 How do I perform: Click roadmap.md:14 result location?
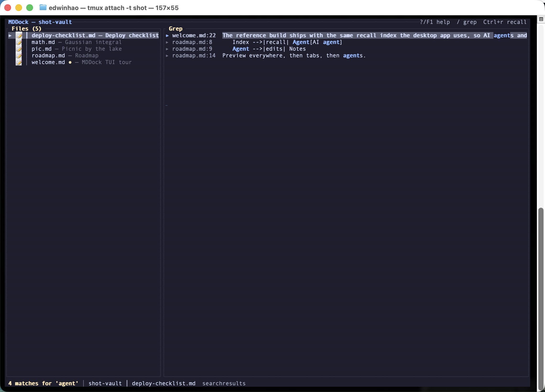coord(194,56)
